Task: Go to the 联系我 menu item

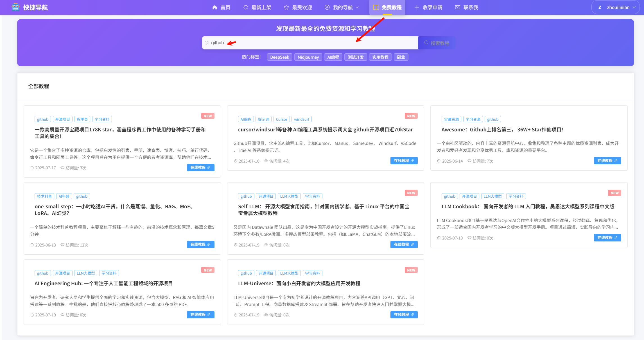Action: [471, 7]
